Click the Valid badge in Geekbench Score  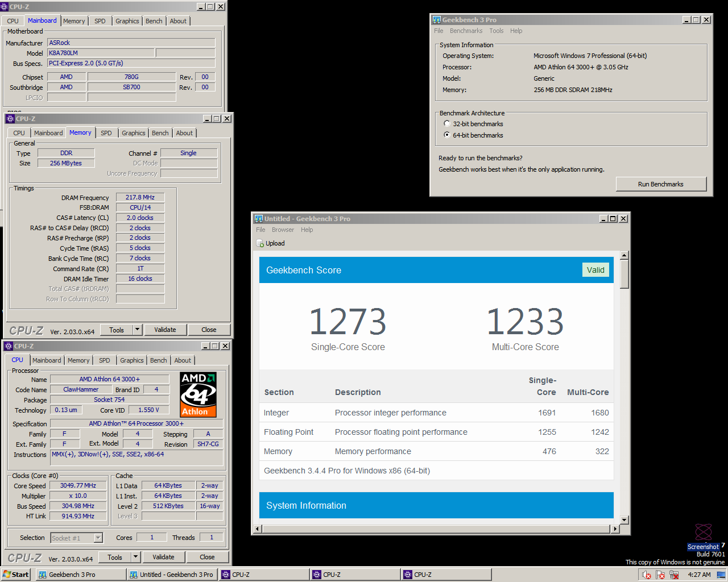[x=595, y=270]
